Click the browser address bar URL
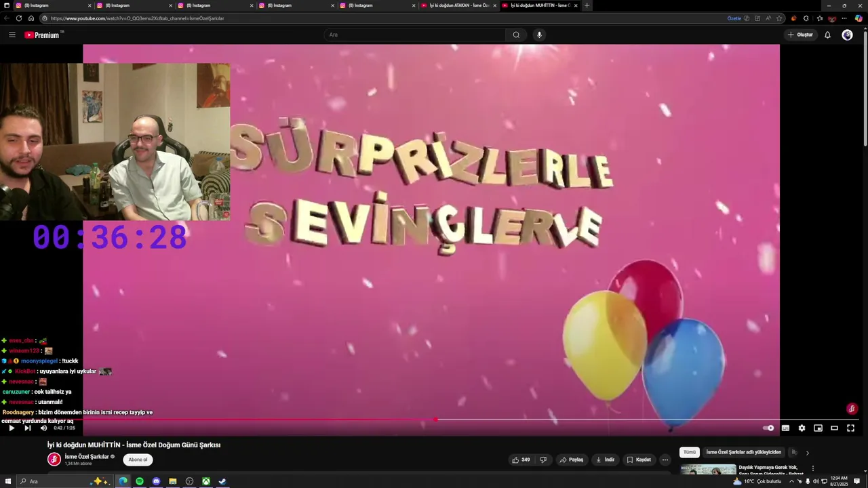The width and height of the screenshot is (868, 488). pyautogui.click(x=137, y=18)
